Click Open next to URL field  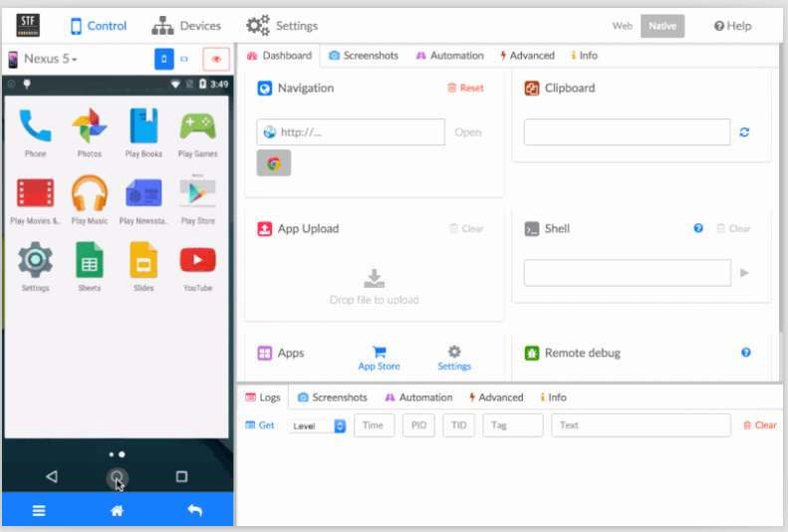click(x=468, y=133)
